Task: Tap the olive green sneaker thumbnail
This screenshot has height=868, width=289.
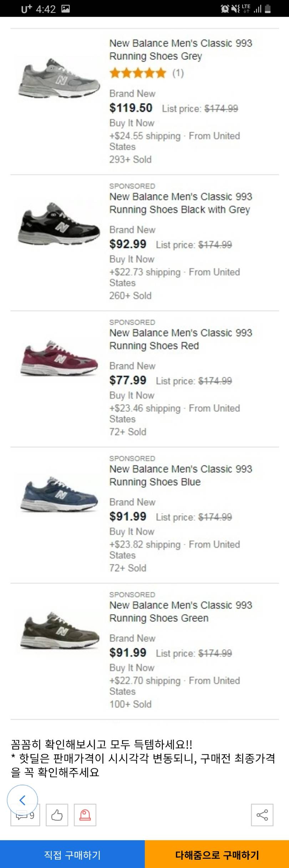Action: [x=59, y=630]
